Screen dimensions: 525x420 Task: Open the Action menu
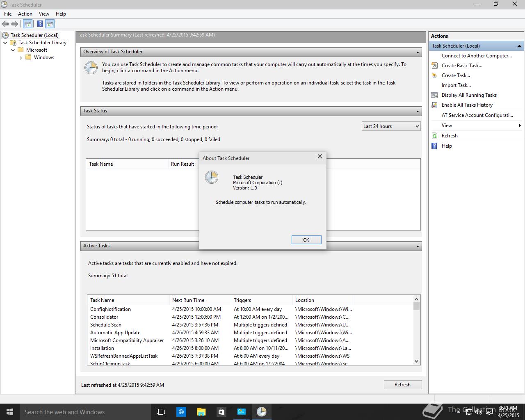point(25,14)
